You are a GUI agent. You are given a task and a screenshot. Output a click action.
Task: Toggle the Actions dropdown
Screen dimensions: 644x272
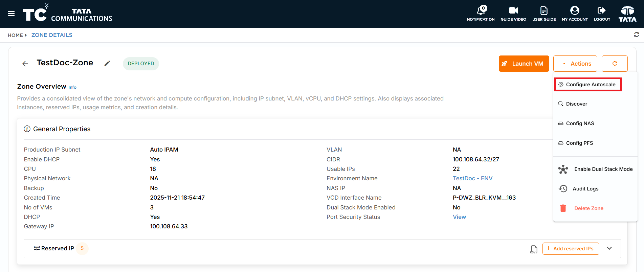[x=575, y=64]
